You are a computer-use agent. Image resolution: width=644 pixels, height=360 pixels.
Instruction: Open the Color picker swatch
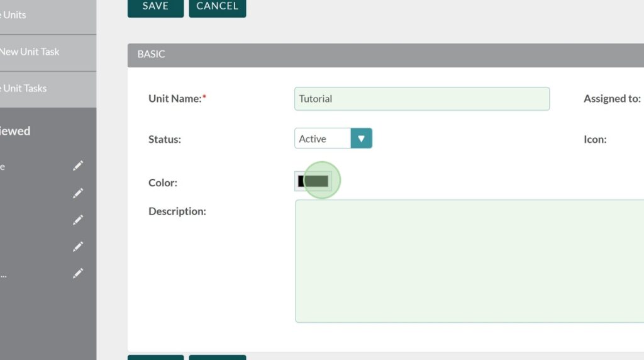[x=314, y=182]
